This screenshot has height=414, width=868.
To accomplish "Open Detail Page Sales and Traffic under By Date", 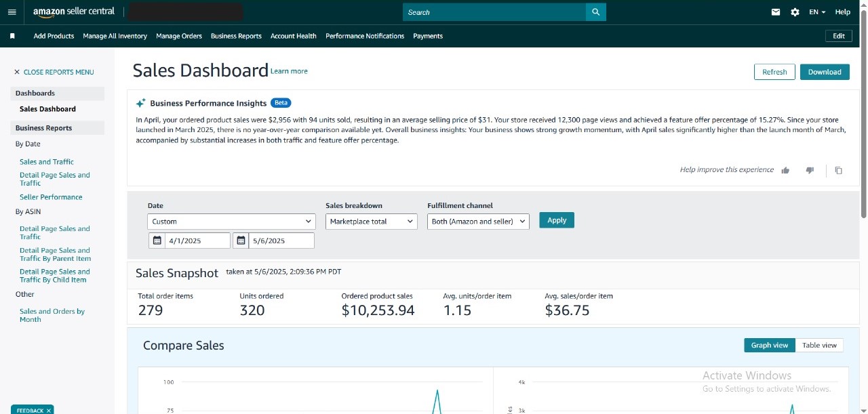I will coord(55,179).
